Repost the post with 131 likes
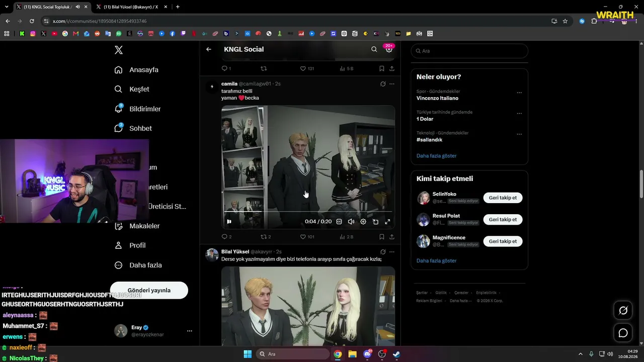This screenshot has height=362, width=644. click(x=263, y=68)
